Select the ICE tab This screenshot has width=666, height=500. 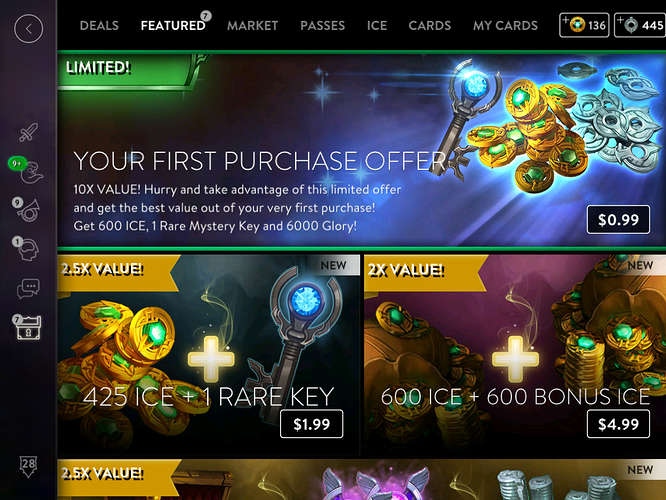coord(377,25)
